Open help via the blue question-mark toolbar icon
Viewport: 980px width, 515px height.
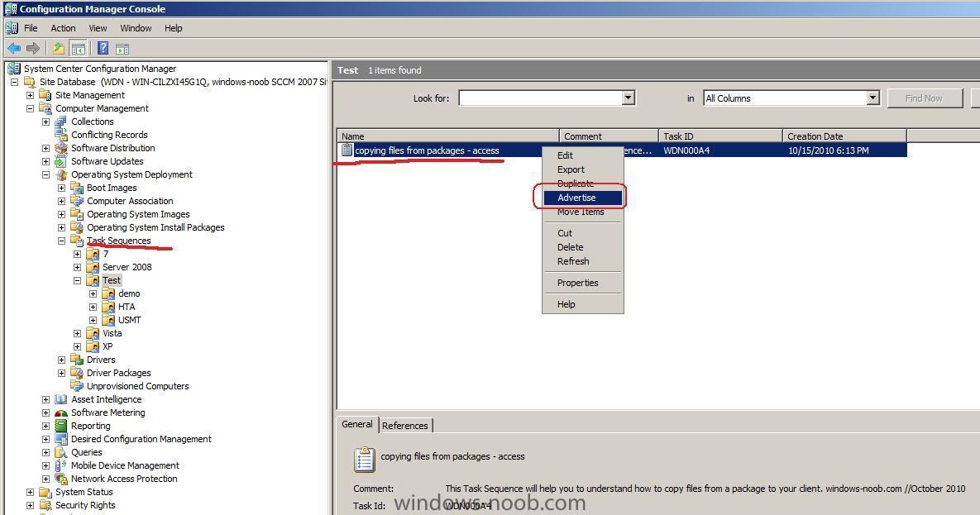[x=103, y=48]
